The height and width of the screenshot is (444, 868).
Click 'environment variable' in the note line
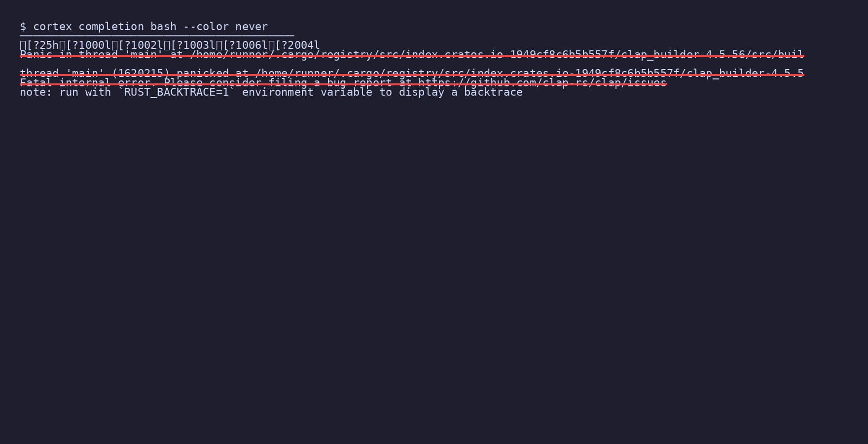pyautogui.click(x=307, y=92)
